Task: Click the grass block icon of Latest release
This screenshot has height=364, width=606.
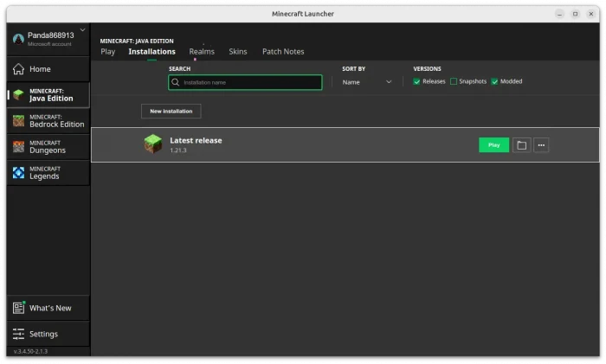Action: 153,144
